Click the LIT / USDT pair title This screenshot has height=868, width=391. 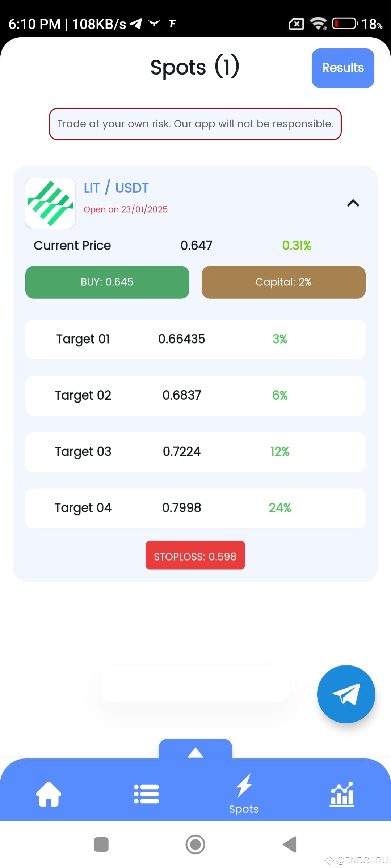coord(116,188)
